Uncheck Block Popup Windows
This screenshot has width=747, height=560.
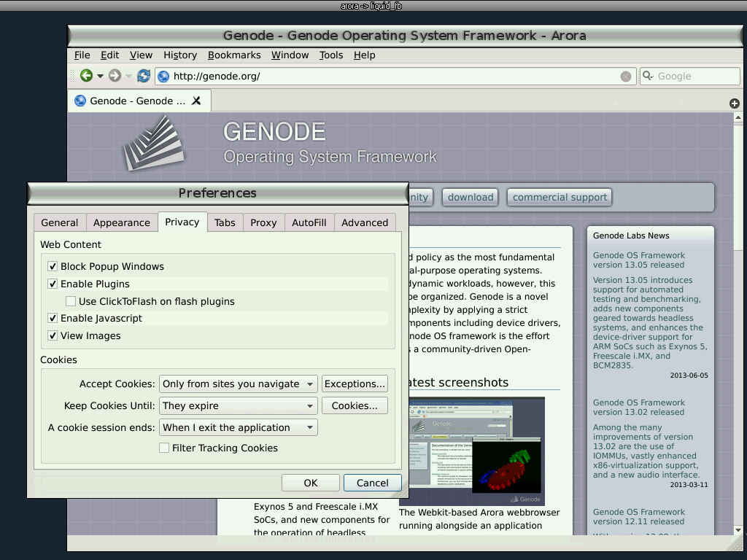pos(53,267)
